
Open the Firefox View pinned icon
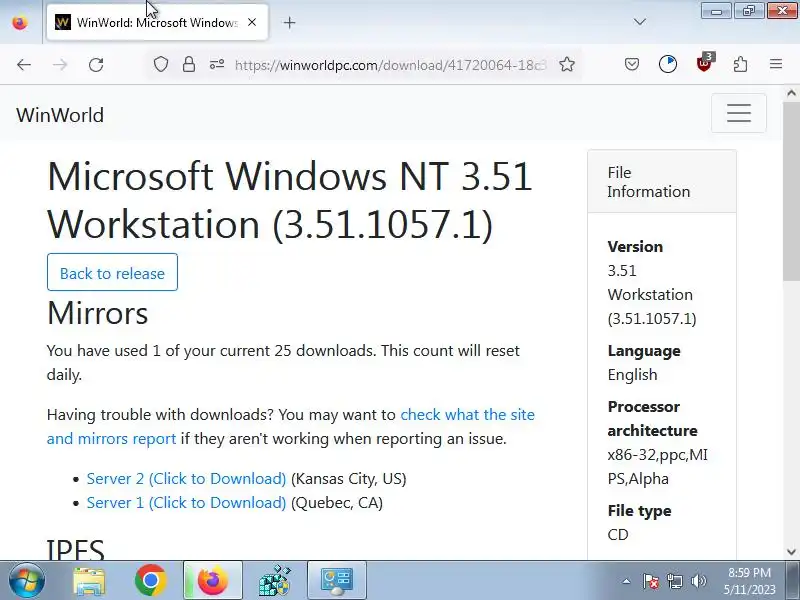[x=20, y=22]
